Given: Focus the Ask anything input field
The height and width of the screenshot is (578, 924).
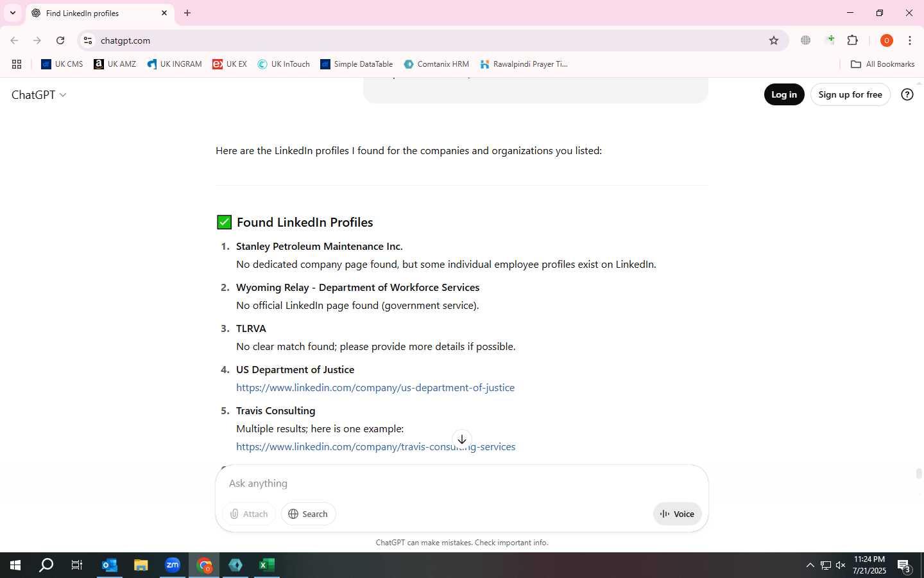Looking at the screenshot, I should click(x=462, y=484).
